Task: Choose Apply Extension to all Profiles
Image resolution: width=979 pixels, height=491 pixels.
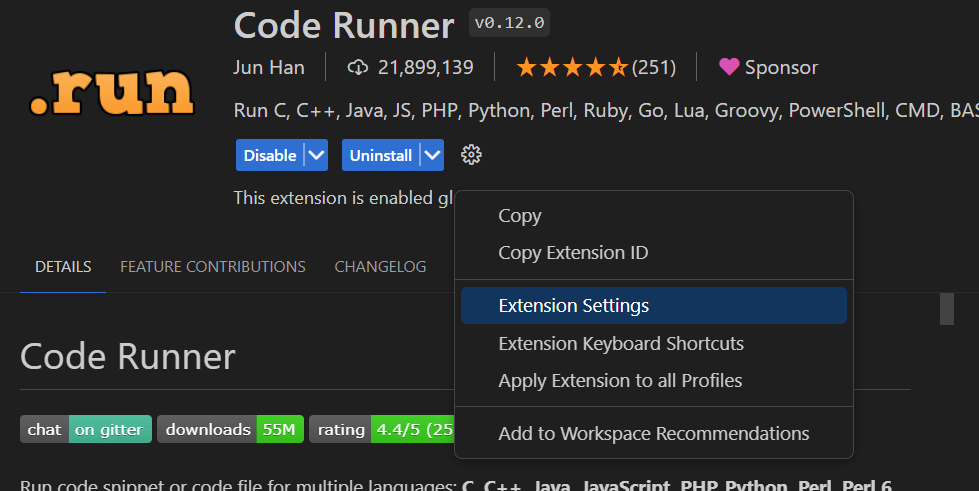Action: pyautogui.click(x=654, y=380)
